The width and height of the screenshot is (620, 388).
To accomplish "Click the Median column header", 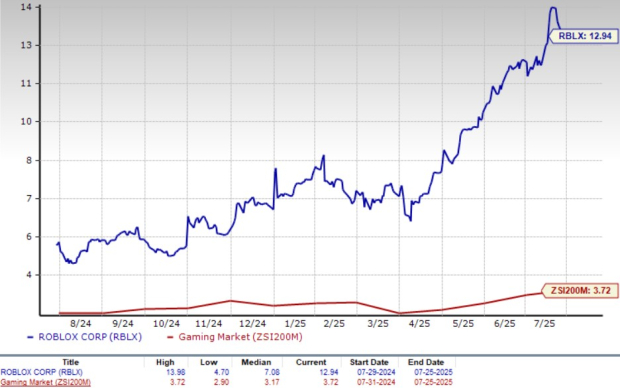I will [x=256, y=362].
